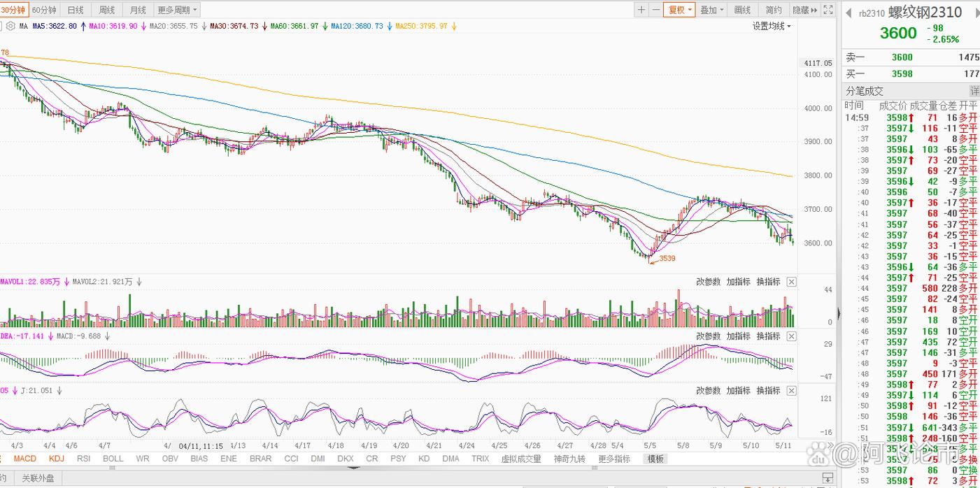Toggle the KDJ indicator
Viewport: 980px width, 488px height.
coord(57,459)
